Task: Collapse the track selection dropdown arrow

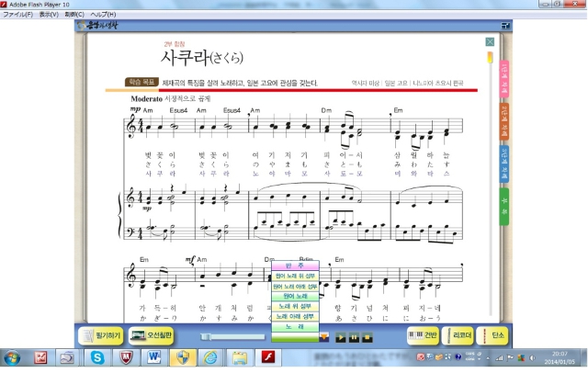Action: pyautogui.click(x=324, y=337)
